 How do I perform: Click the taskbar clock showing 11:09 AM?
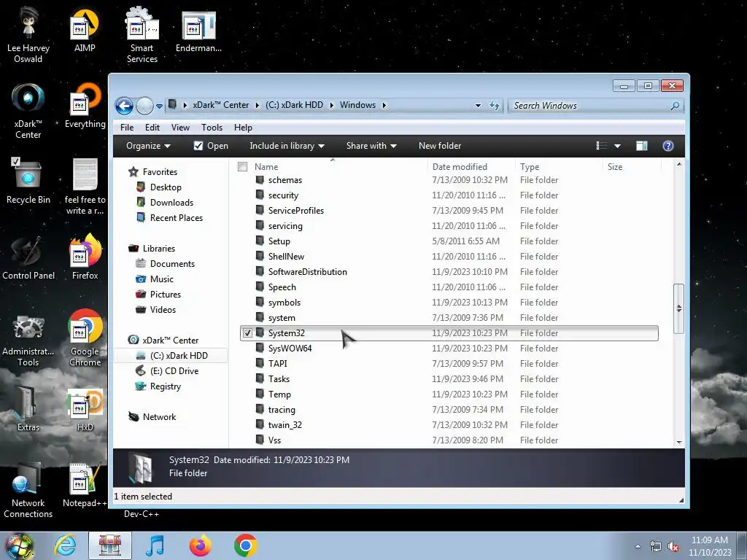(709, 546)
